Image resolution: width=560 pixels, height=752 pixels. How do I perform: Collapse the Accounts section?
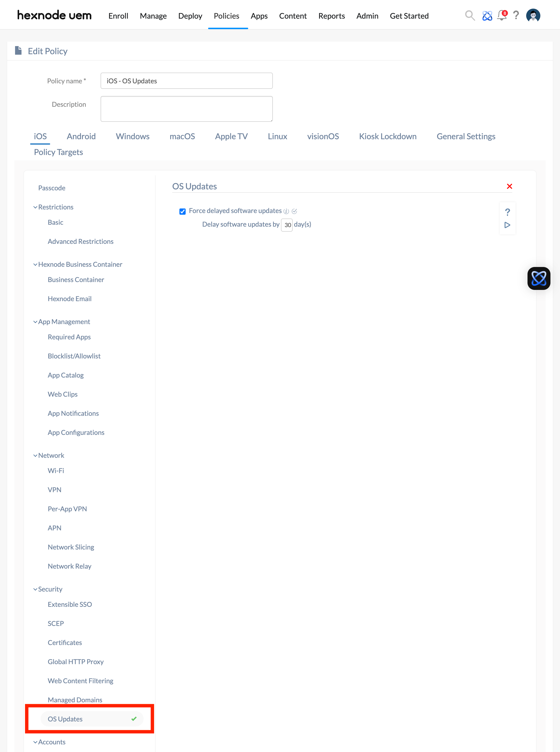tap(35, 742)
